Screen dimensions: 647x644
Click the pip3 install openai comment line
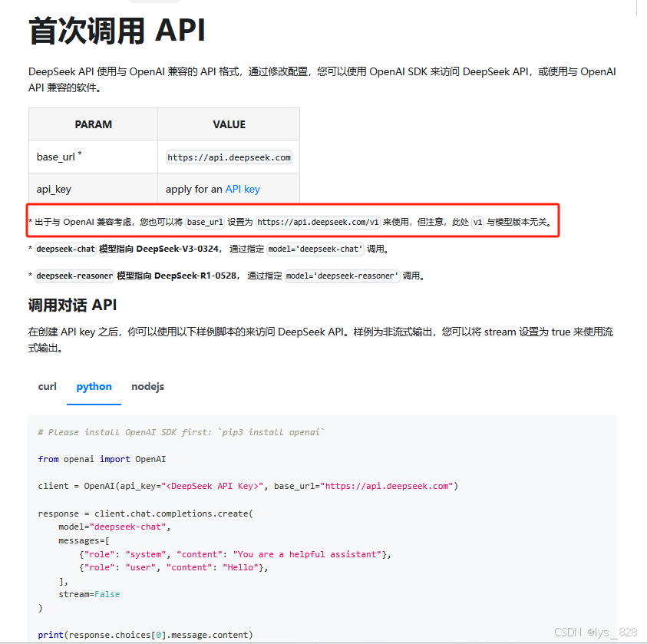[x=181, y=432]
